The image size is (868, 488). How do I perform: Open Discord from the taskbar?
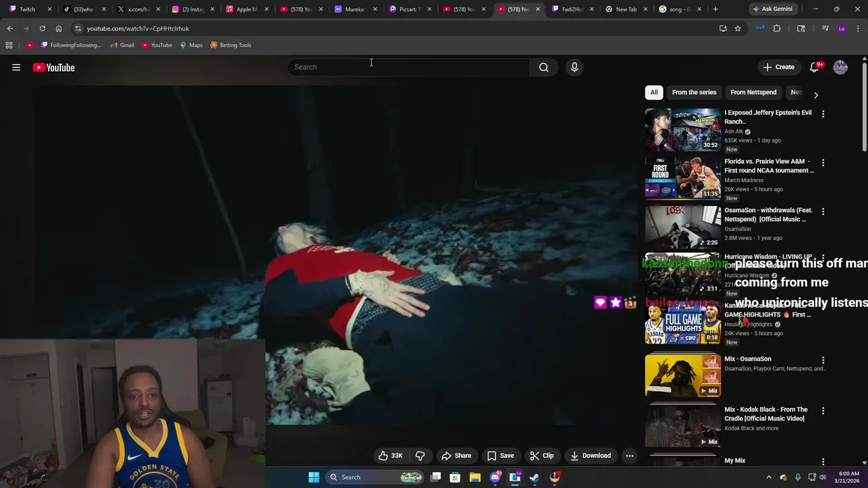495,477
